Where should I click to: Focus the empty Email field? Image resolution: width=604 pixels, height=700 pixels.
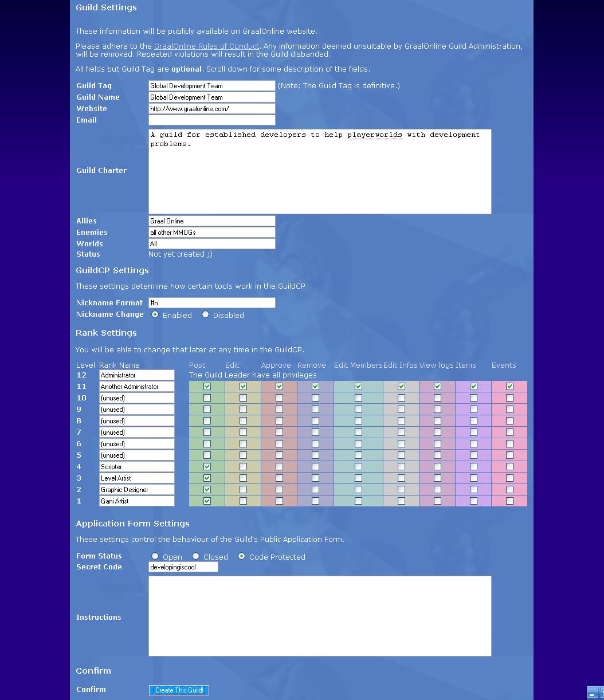[x=211, y=120]
